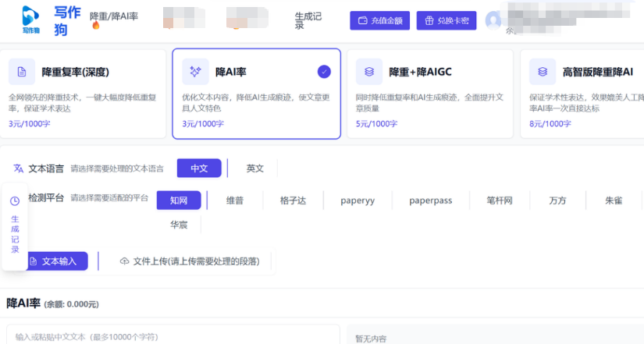Click the 5元/1000字 price text

pyautogui.click(x=376, y=123)
